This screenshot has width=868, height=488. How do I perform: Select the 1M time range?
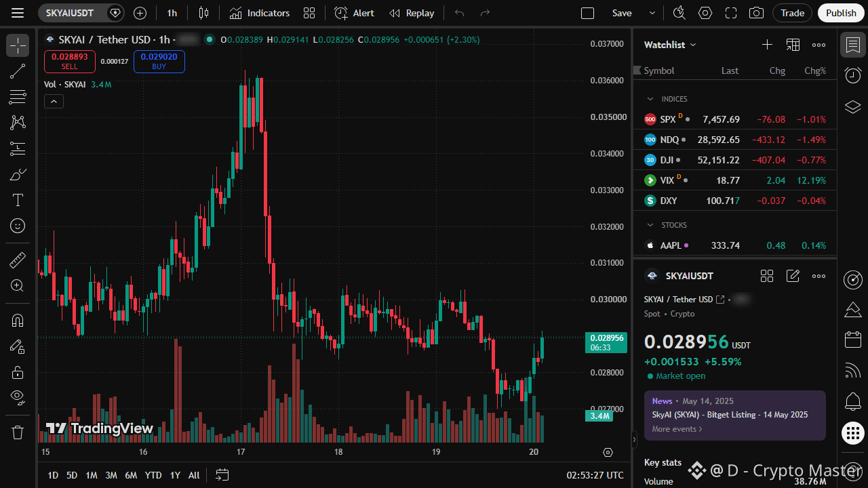92,475
